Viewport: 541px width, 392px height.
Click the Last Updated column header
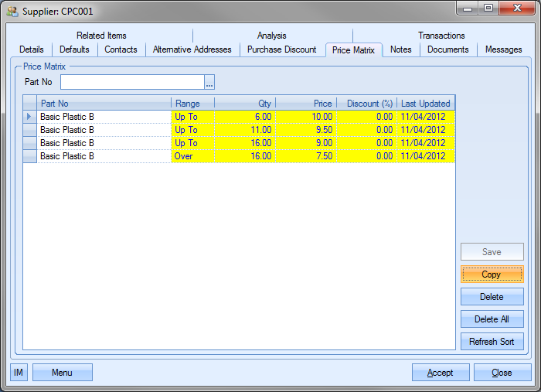(x=426, y=103)
